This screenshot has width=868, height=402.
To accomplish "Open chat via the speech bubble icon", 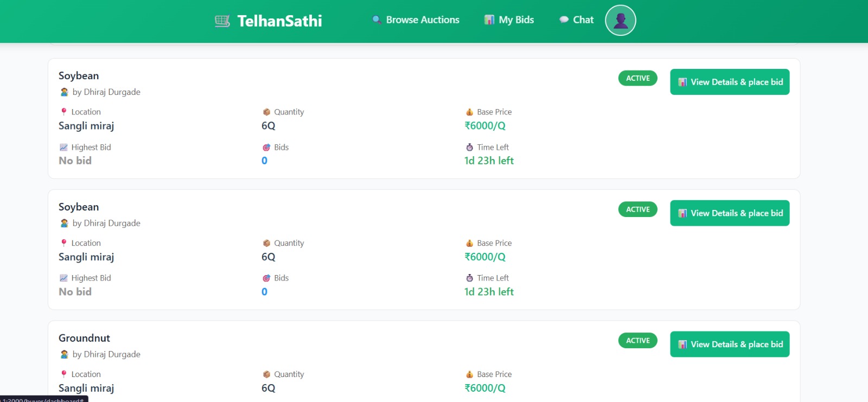I will click(564, 20).
